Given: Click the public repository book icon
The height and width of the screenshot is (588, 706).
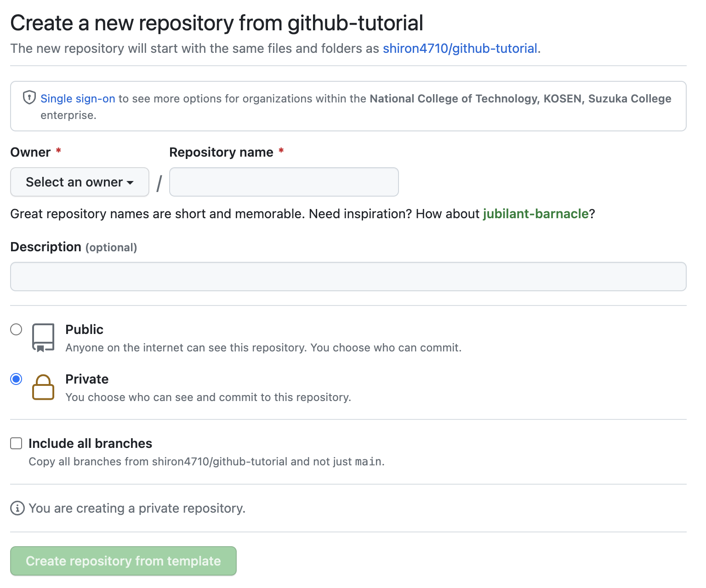Looking at the screenshot, I should coord(43,338).
